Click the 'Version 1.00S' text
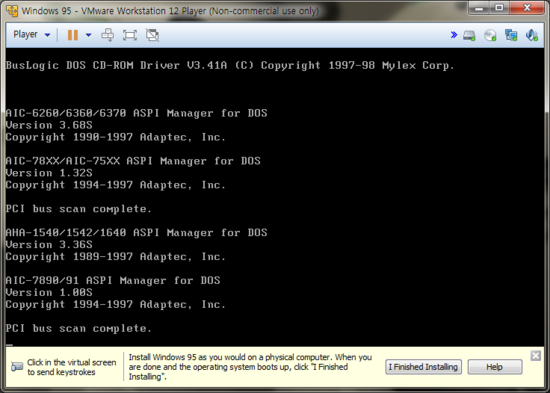The image size is (550, 393). [49, 292]
